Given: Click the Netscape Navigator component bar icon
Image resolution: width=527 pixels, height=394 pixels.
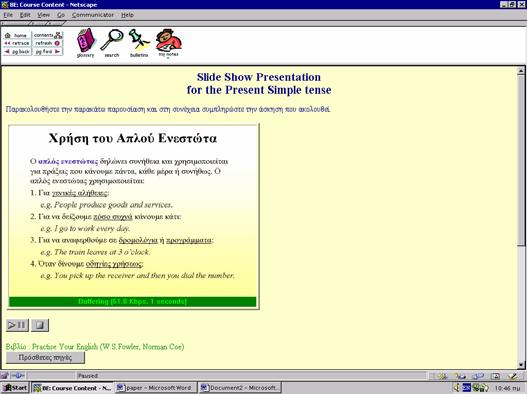Looking at the screenshot, I should (442, 376).
